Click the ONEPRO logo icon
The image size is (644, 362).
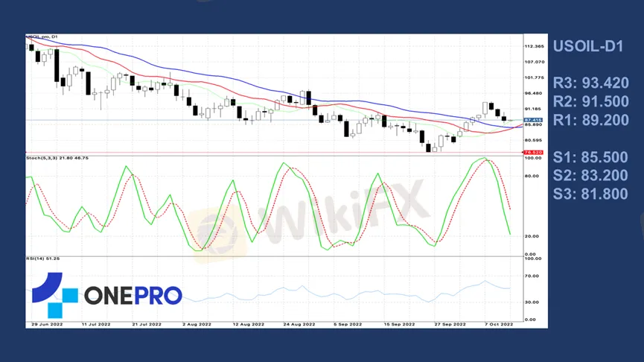tap(55, 295)
